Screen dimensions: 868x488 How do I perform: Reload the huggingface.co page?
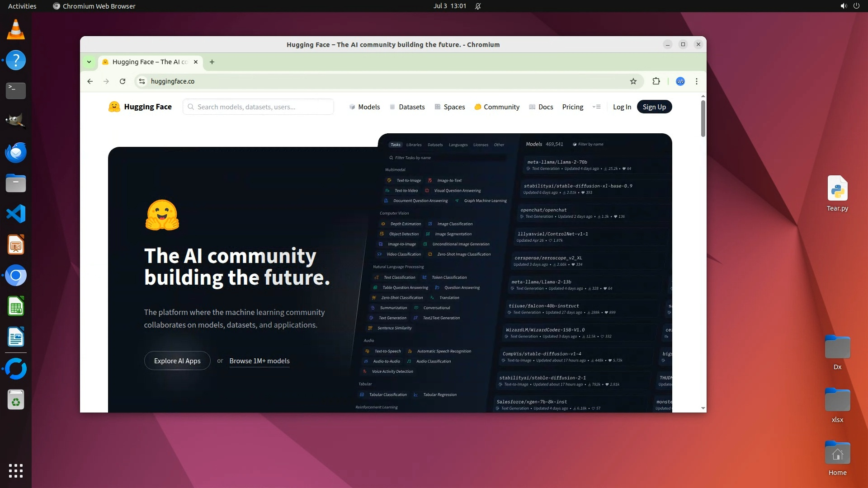pos(122,81)
